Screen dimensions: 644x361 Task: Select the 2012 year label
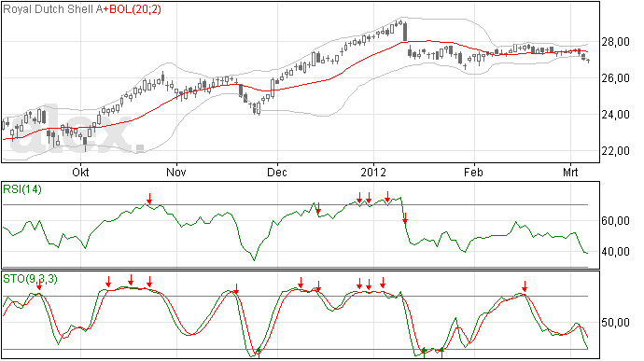373,172
